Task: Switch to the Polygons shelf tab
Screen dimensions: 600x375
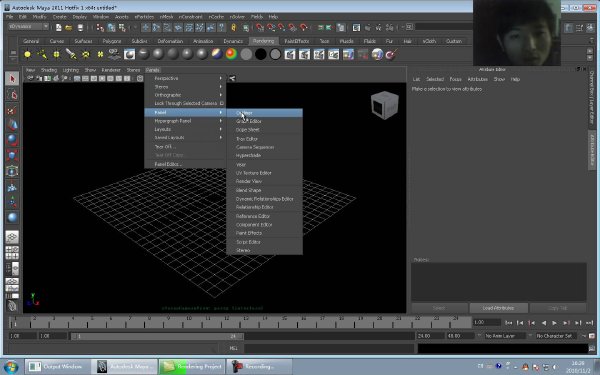Action: coord(112,41)
